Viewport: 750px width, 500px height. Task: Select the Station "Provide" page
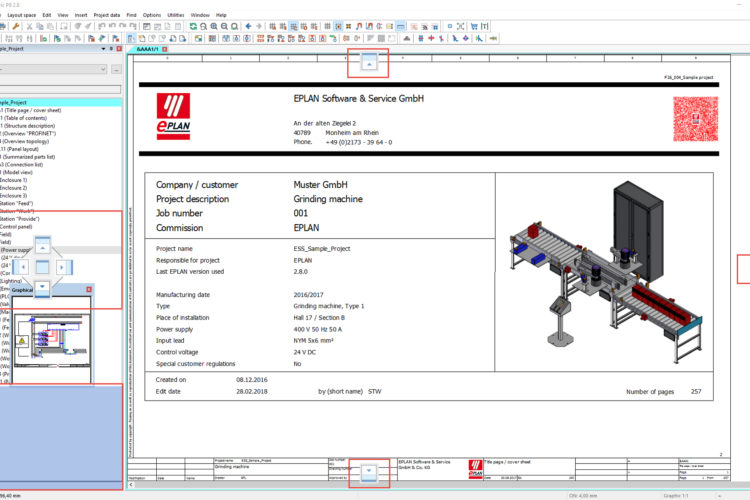click(20, 219)
